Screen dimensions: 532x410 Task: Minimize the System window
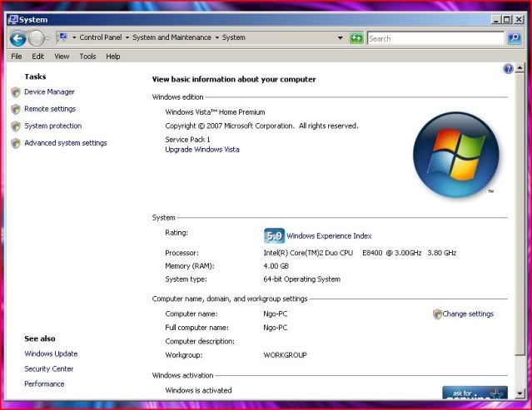(495, 20)
